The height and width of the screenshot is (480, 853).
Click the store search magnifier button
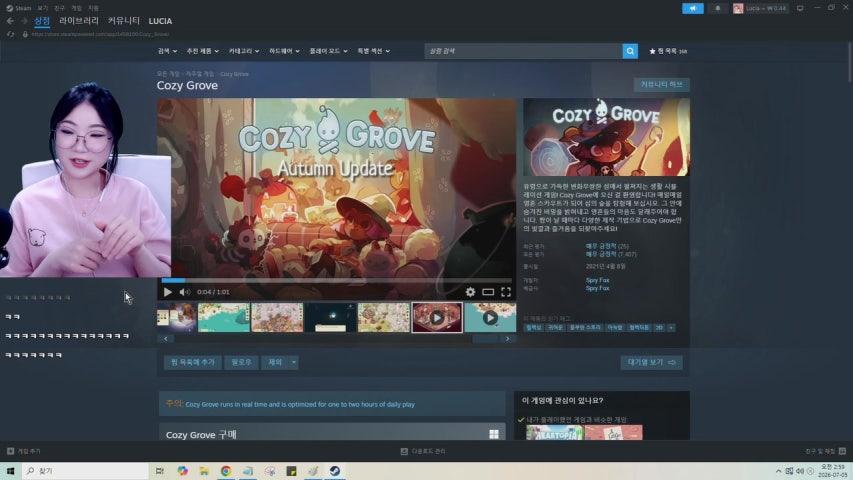(630, 51)
